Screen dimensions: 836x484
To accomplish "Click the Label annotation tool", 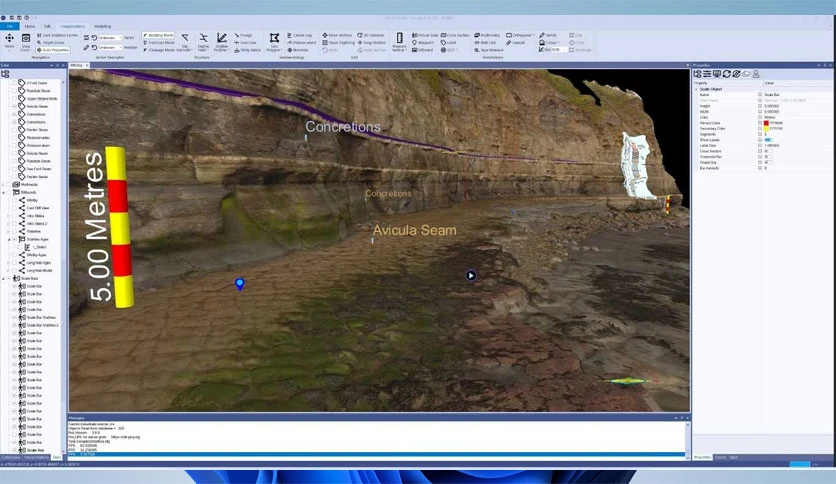I will click(x=448, y=43).
